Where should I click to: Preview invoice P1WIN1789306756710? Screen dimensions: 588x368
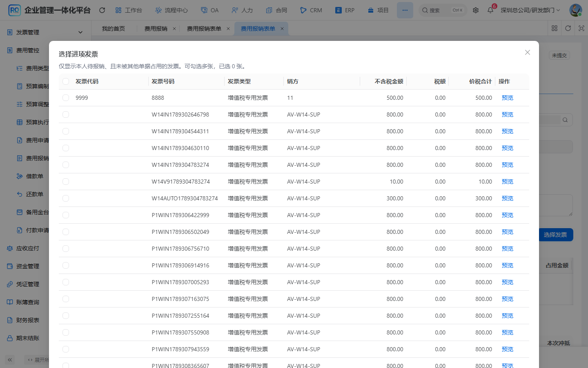(508, 249)
